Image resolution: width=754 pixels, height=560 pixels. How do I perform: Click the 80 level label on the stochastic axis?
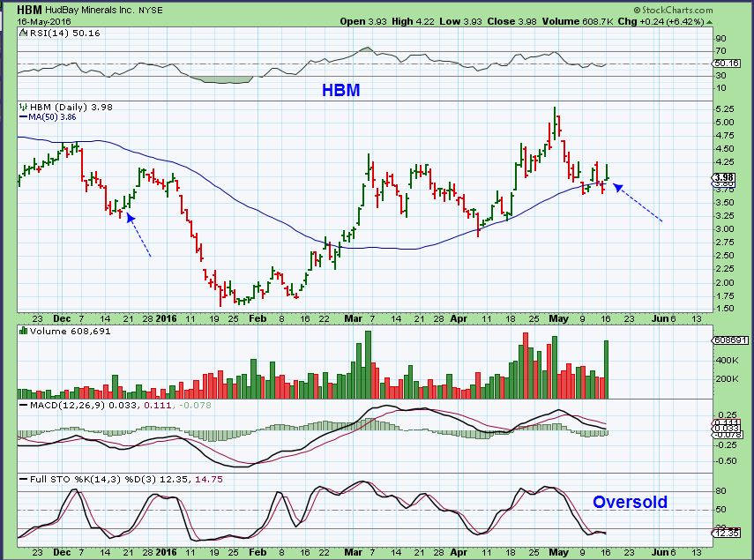[720, 491]
